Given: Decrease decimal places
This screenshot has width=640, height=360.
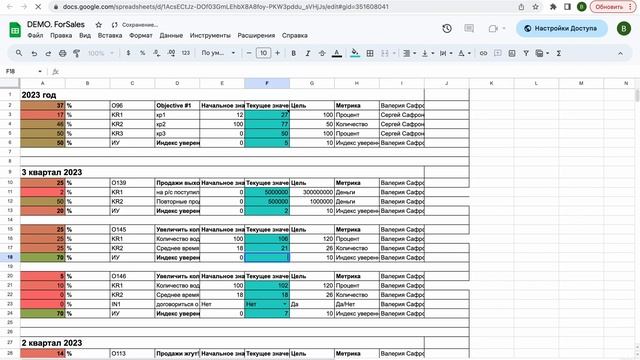Looking at the screenshot, I should [157, 53].
